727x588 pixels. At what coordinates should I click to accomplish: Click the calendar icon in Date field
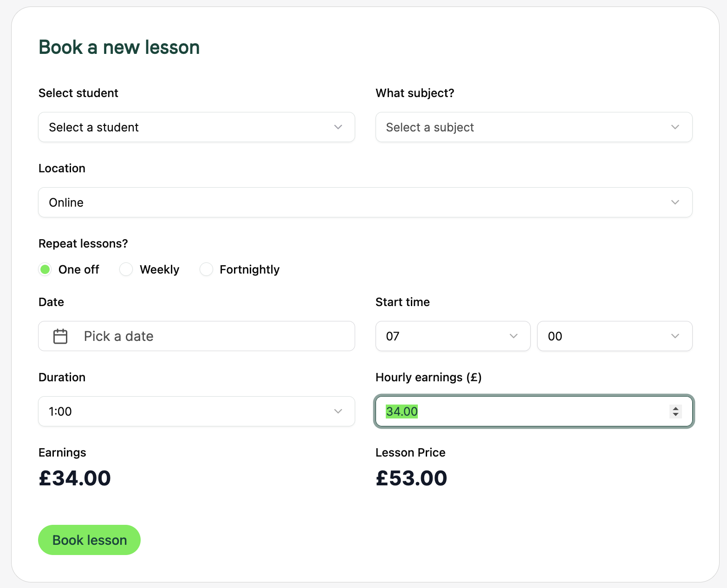click(60, 336)
